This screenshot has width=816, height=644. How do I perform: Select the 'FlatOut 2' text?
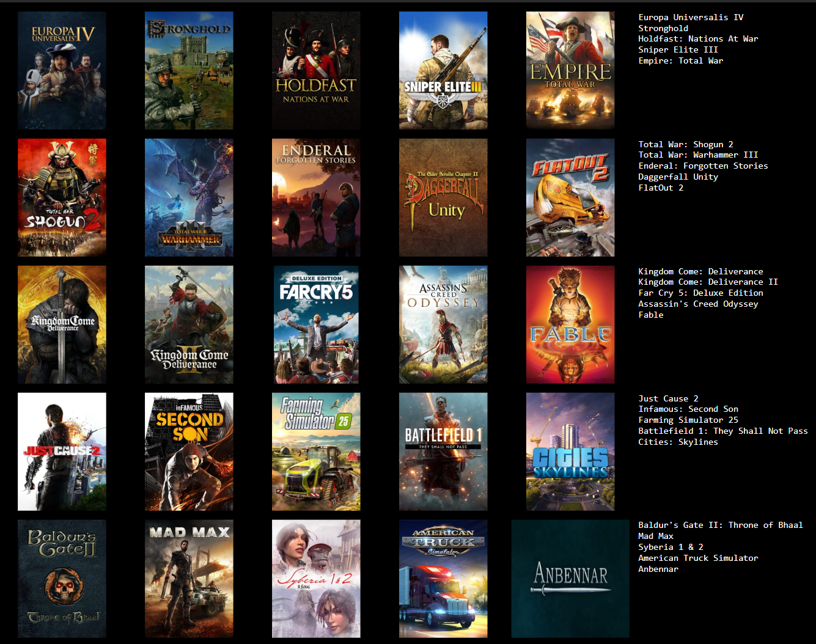[x=661, y=188]
